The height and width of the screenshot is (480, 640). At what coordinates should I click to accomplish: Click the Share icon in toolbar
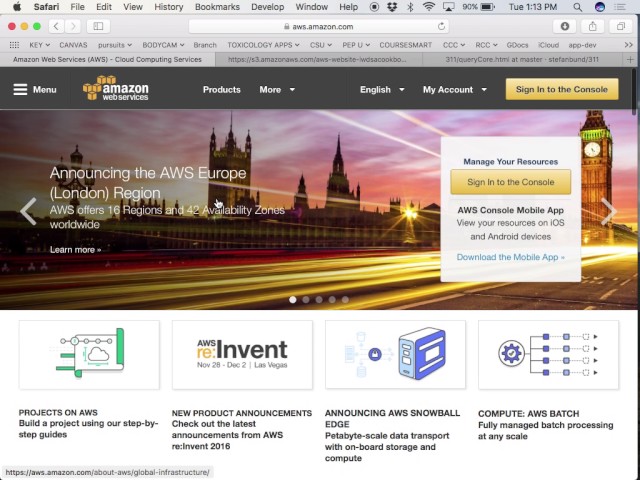pos(593,27)
